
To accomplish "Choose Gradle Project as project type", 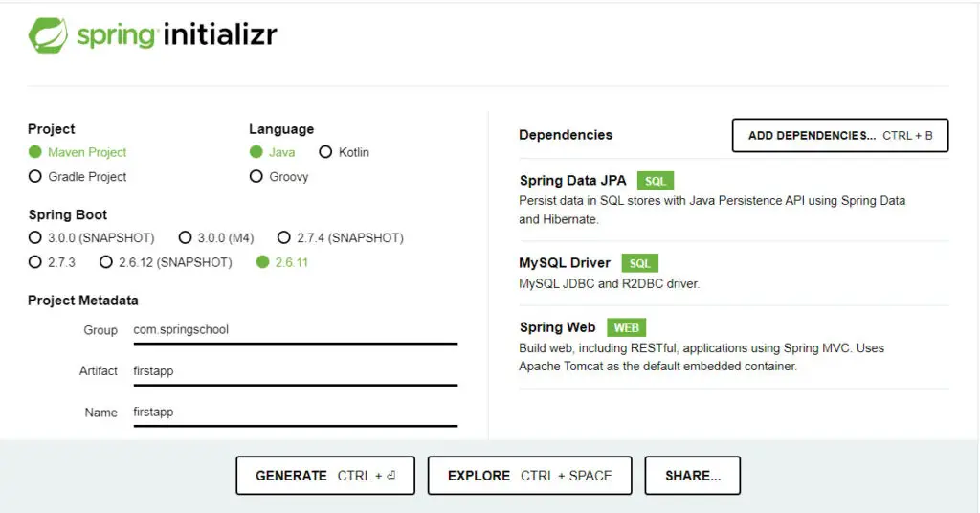I will click(35, 177).
